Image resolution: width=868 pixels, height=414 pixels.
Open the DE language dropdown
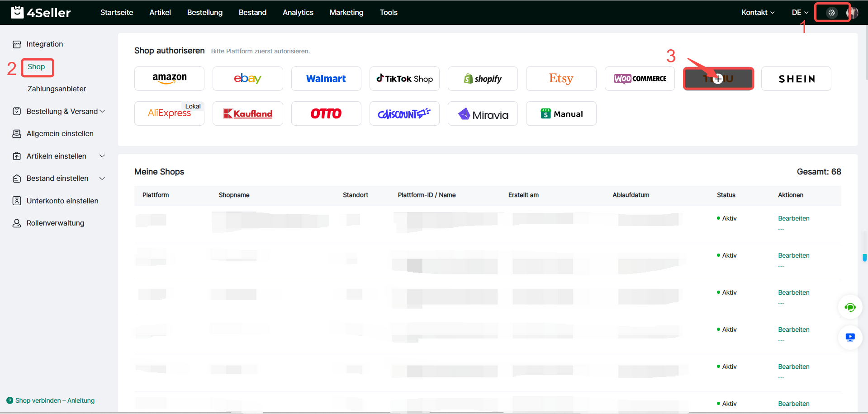click(x=800, y=13)
